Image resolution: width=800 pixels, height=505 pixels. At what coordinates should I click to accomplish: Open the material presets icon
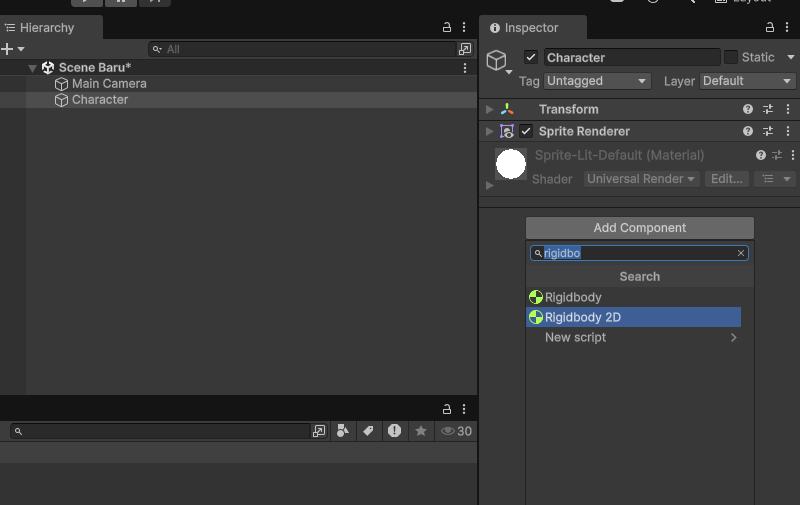[x=777, y=155]
